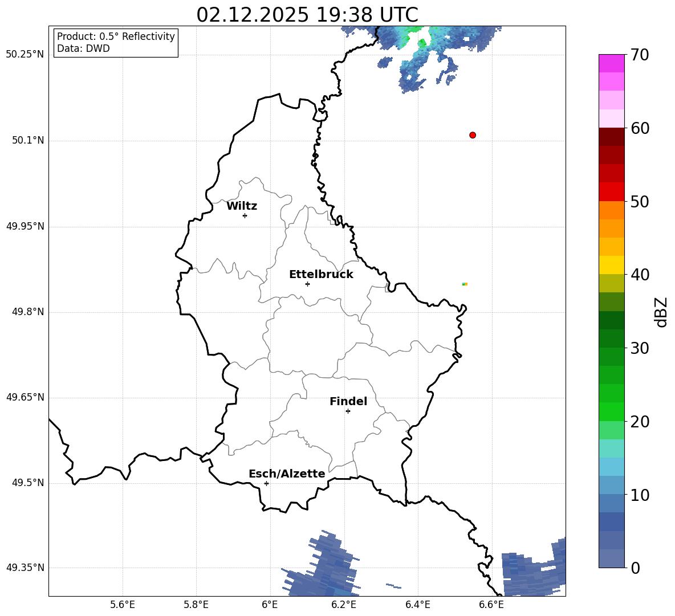Click the small orange-green radar pixel east of Luxembourg
This screenshot has height=616, width=675.
coord(465,284)
